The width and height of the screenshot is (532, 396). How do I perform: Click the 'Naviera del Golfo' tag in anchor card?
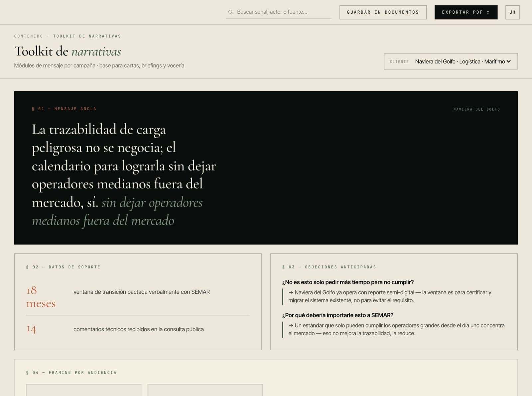(476, 109)
